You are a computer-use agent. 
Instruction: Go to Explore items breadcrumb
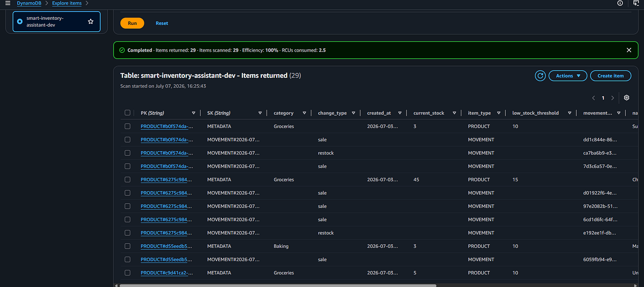coord(67,3)
